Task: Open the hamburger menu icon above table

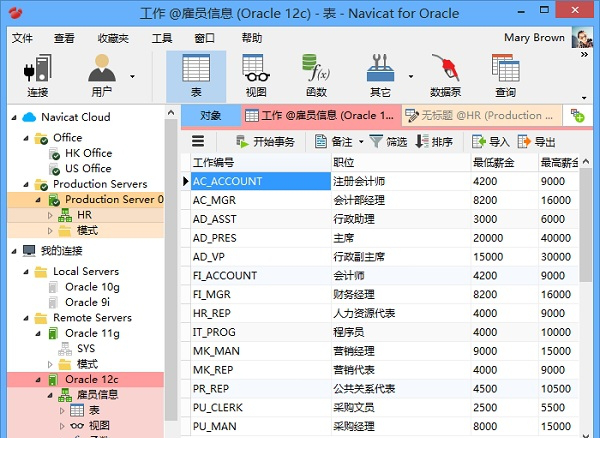Action: click(198, 142)
